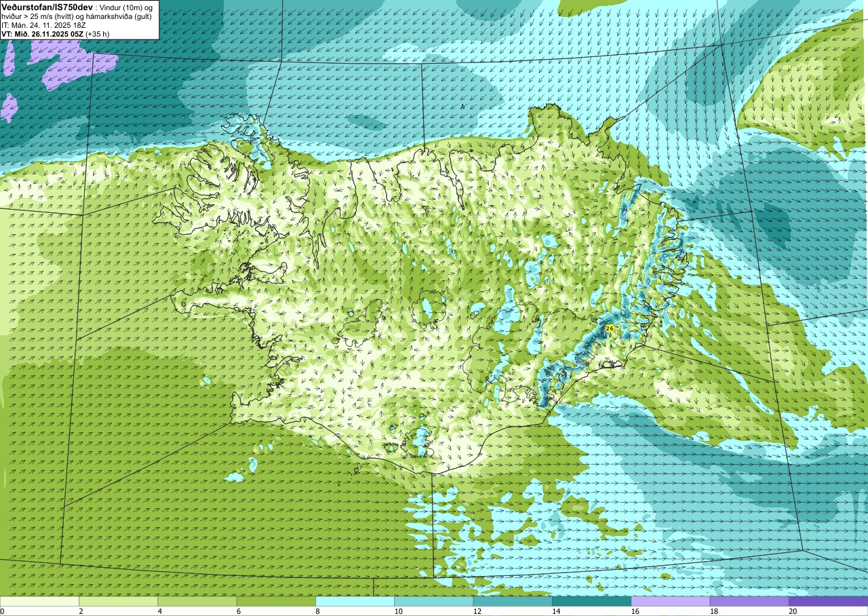Image resolution: width=868 pixels, height=616 pixels.
Task: Click the legend scale label 8
Action: pos(317,611)
